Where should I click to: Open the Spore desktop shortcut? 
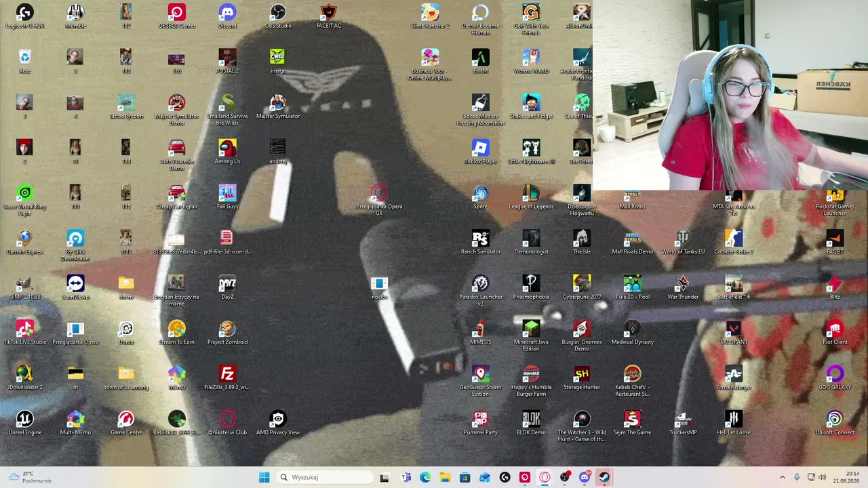click(x=481, y=197)
